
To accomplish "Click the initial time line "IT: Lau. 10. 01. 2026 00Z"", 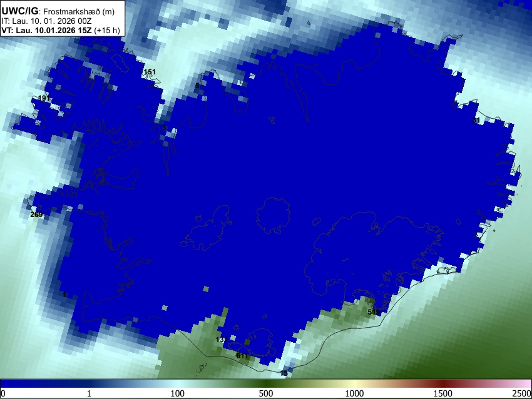I will click(x=46, y=21).
